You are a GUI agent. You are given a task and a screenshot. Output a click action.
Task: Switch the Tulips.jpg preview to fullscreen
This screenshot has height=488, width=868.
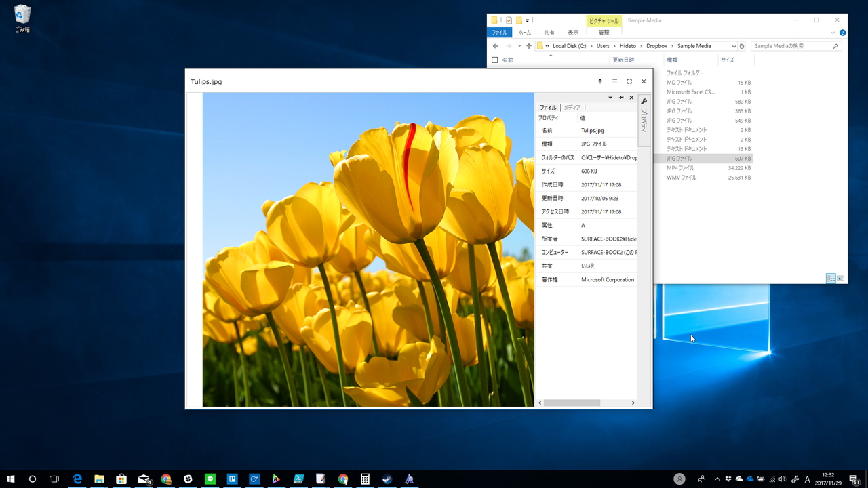(629, 81)
